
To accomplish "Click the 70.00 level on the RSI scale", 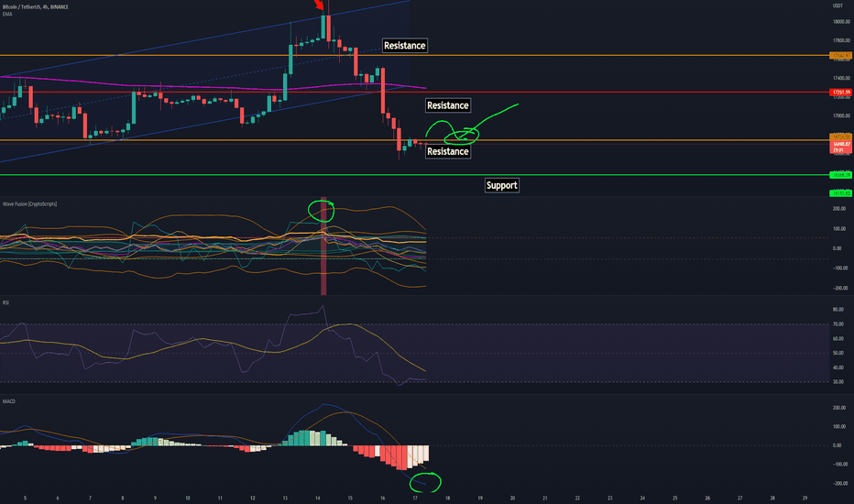I will tap(838, 324).
